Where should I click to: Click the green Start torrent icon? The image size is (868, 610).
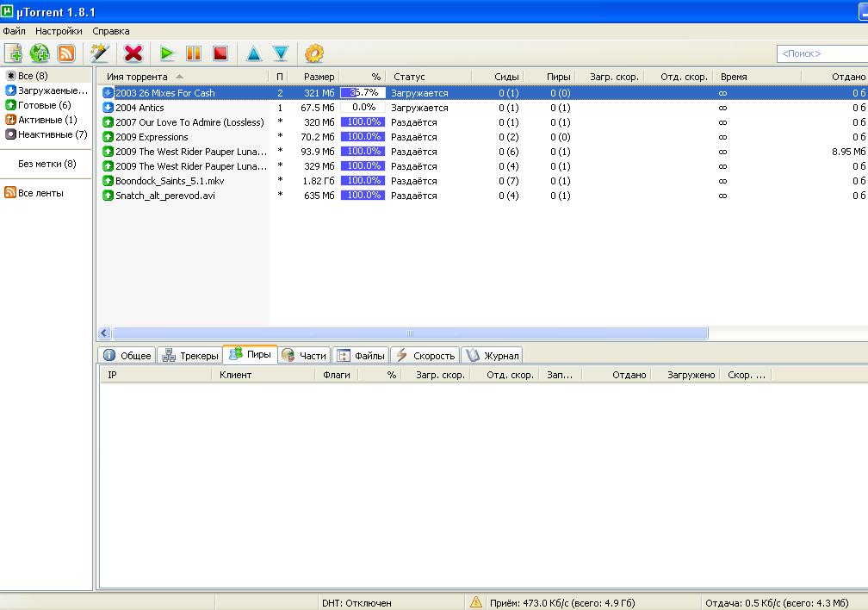pos(167,53)
